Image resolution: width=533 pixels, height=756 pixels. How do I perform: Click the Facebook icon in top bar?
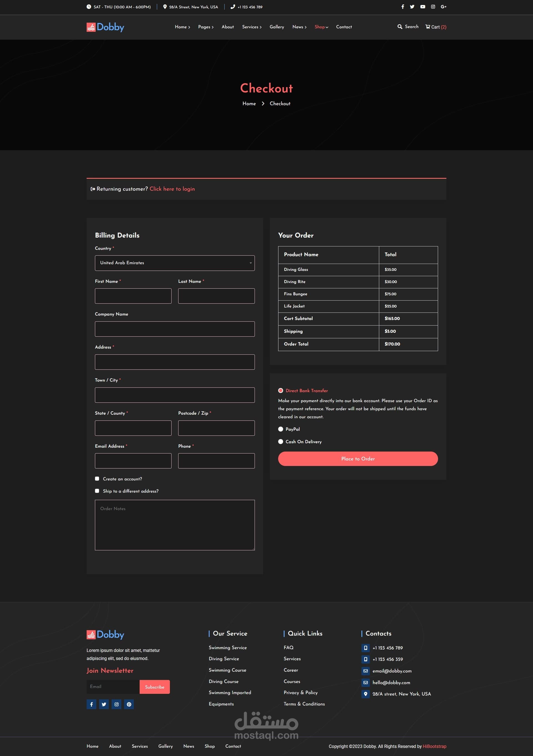[x=403, y=7]
